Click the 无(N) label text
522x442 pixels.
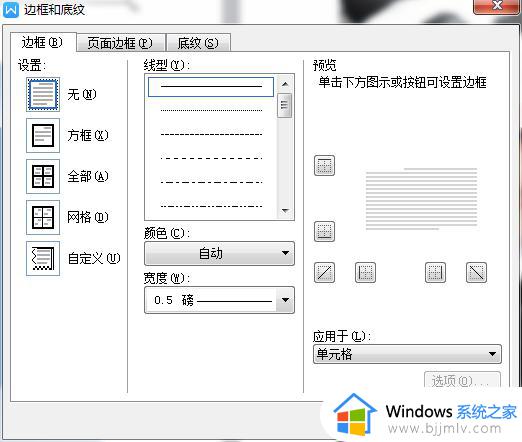[82, 95]
